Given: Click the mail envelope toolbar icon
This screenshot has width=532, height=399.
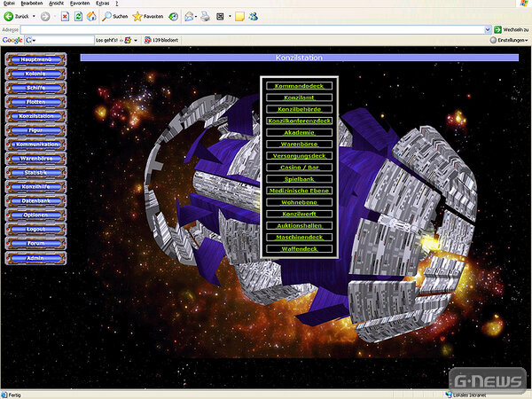Looking at the screenshot, I should (x=189, y=16).
